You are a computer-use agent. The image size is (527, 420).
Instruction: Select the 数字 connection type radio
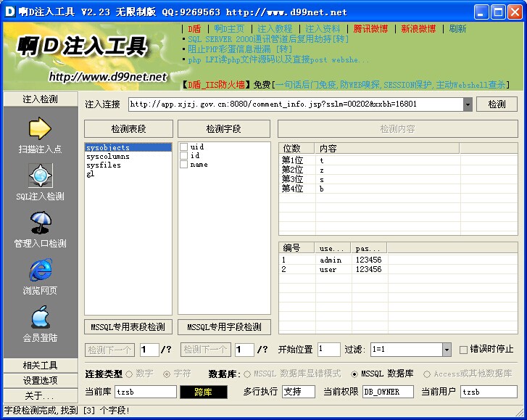(129, 374)
